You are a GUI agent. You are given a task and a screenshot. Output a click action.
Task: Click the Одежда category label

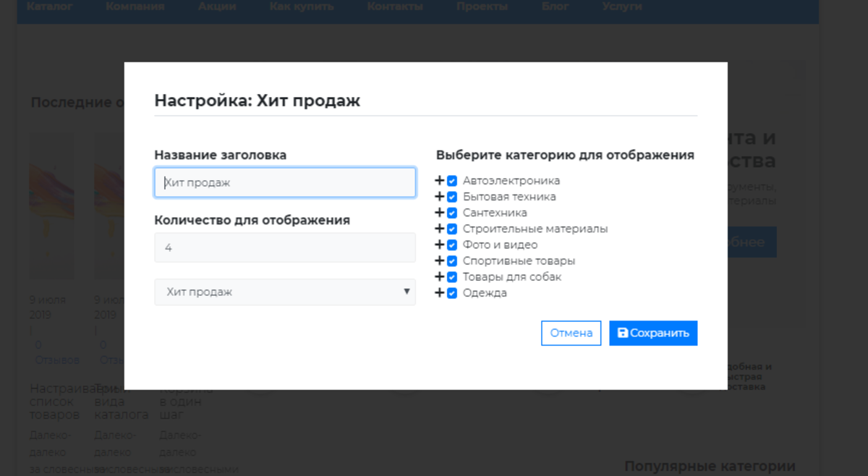point(485,293)
